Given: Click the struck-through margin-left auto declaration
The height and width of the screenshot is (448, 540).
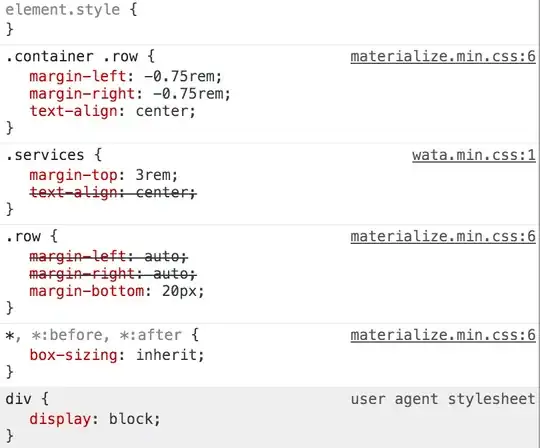Looking at the screenshot, I should click(x=108, y=257).
